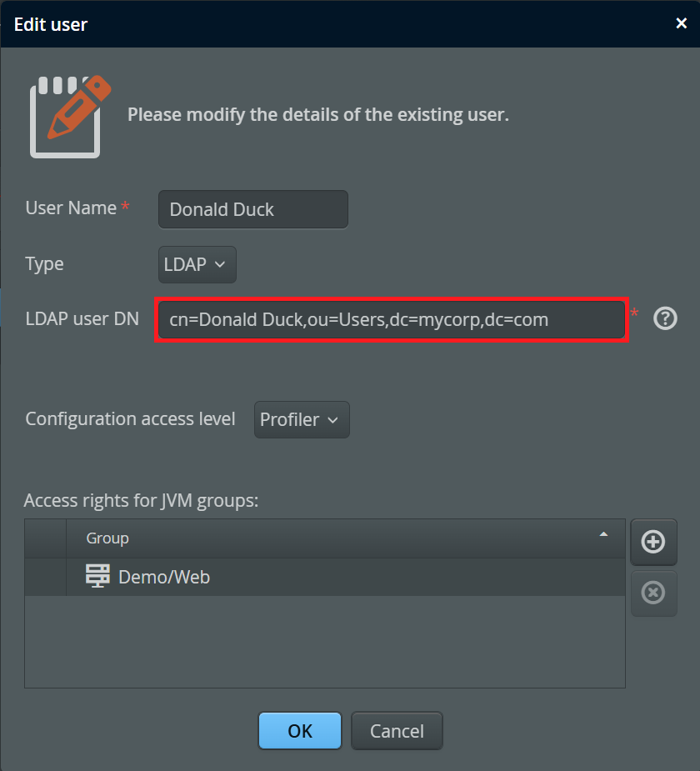Click the User Name text field
700x771 pixels.
pos(252,209)
